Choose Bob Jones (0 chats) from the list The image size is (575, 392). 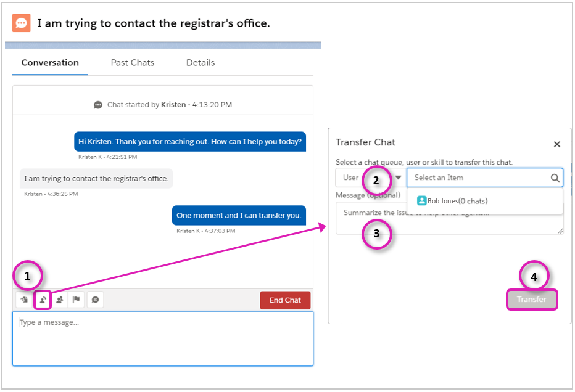(457, 201)
